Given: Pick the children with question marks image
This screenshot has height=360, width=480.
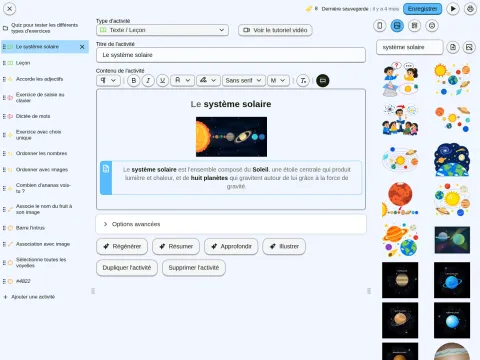Looking at the screenshot, I should coord(400,79).
